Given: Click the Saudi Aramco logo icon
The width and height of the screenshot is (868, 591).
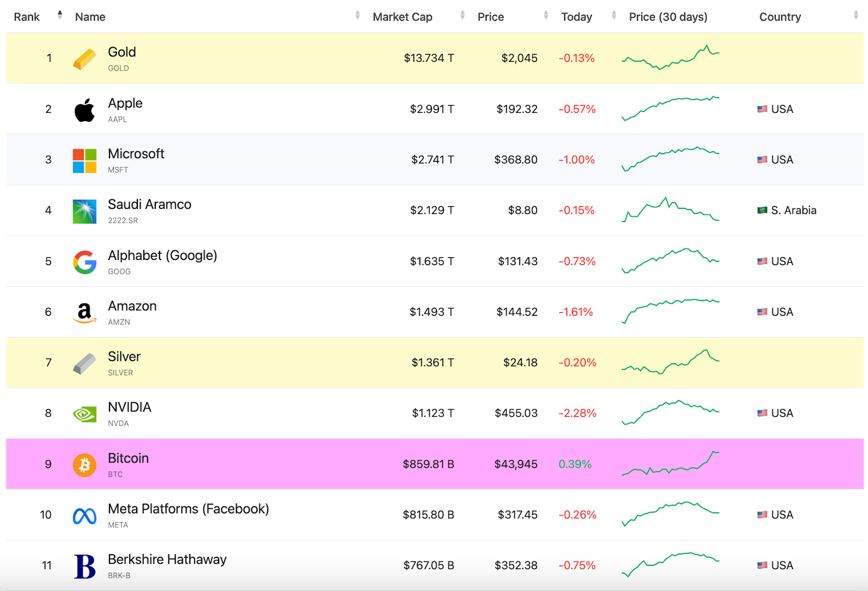Looking at the screenshot, I should click(x=85, y=211).
